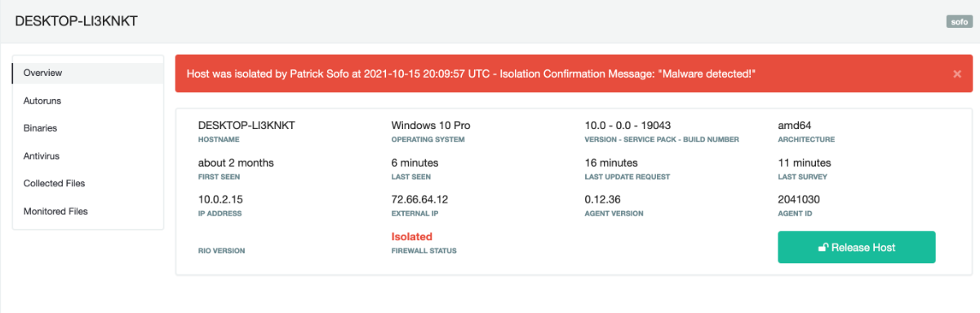Viewport: 980px width, 313px height.
Task: Click the FIREWALL STATUS label
Action: [x=424, y=251]
